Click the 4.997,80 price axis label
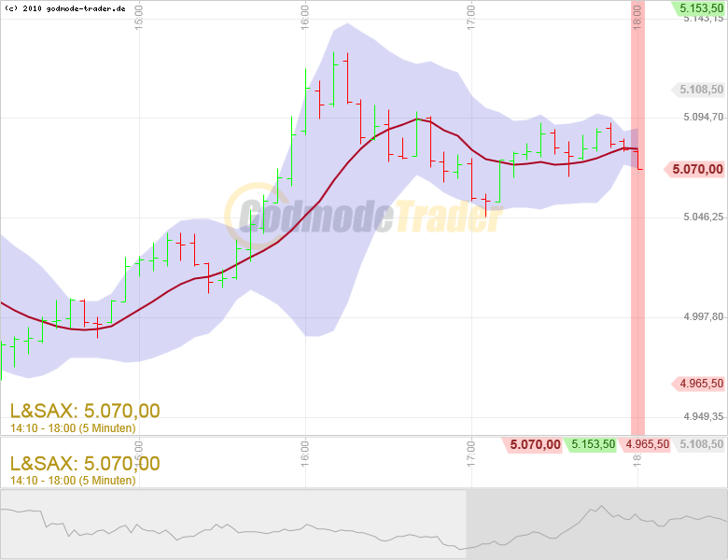 pyautogui.click(x=703, y=316)
